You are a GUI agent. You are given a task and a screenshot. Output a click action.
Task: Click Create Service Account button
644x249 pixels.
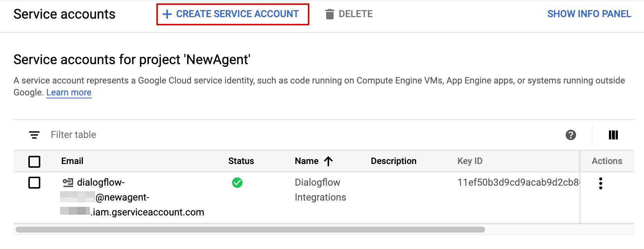pos(232,14)
